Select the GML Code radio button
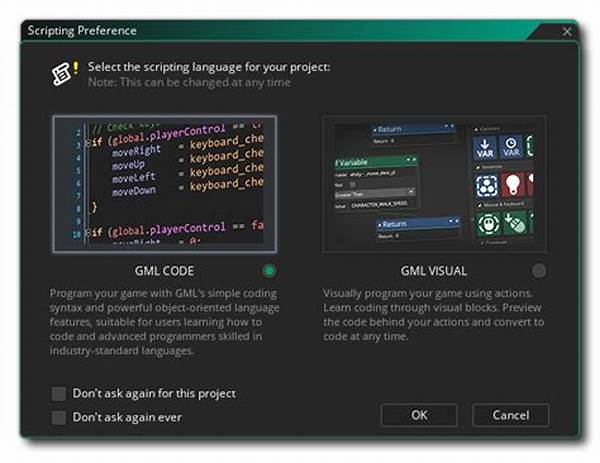The height and width of the screenshot is (463, 600). click(269, 270)
